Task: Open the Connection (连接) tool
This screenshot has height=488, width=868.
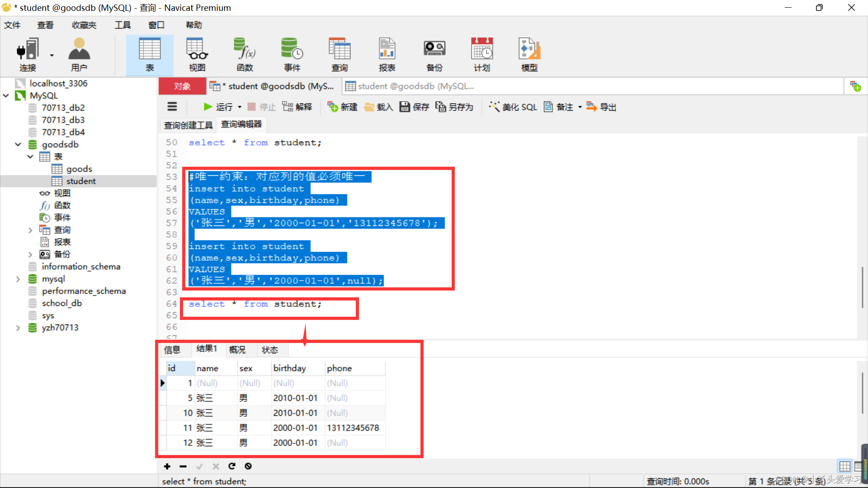Action: point(28,55)
